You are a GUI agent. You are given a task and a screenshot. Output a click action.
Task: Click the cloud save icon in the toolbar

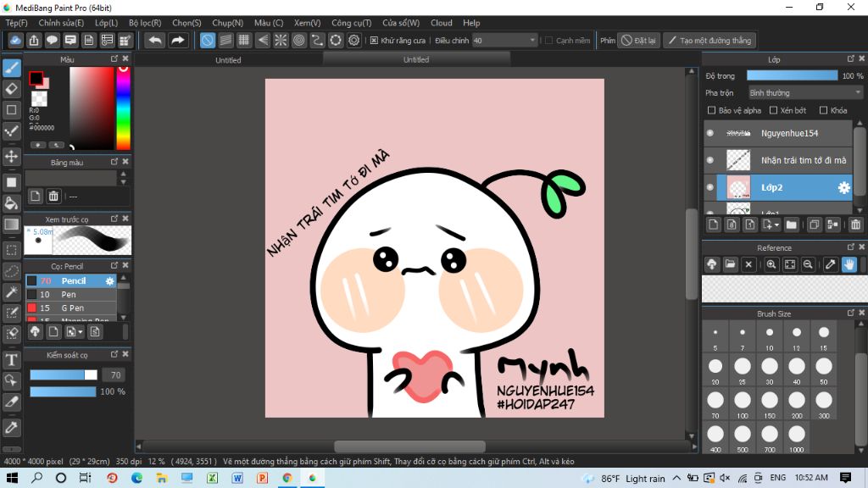[15, 41]
